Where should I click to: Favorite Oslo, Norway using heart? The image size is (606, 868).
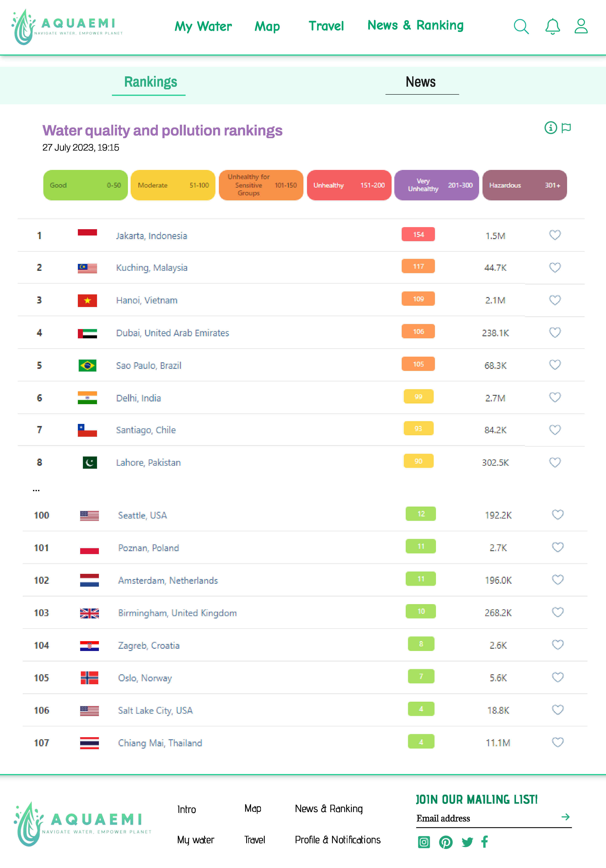[x=558, y=677]
